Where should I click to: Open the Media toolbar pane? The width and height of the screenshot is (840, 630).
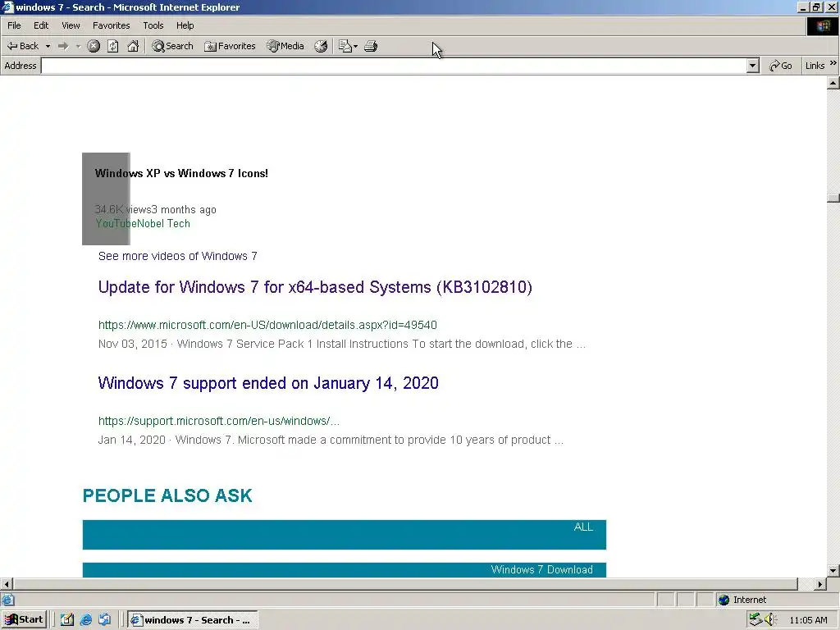pyautogui.click(x=285, y=46)
